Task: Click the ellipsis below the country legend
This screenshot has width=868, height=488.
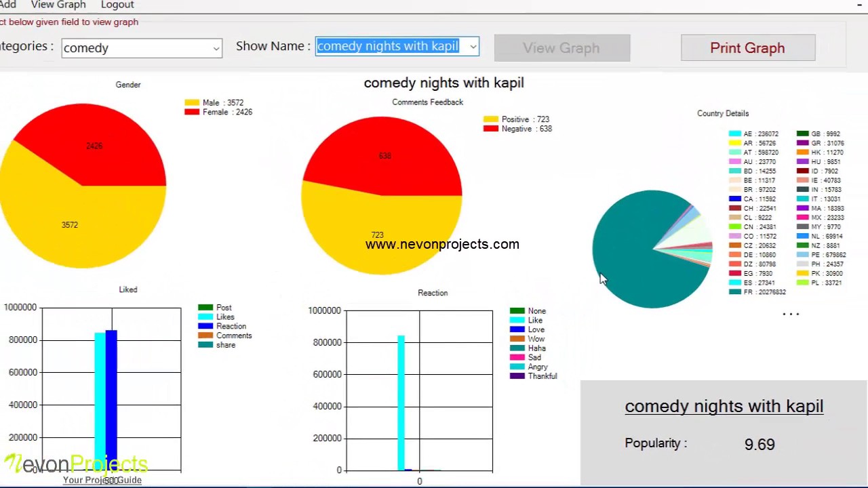Action: pyautogui.click(x=791, y=314)
